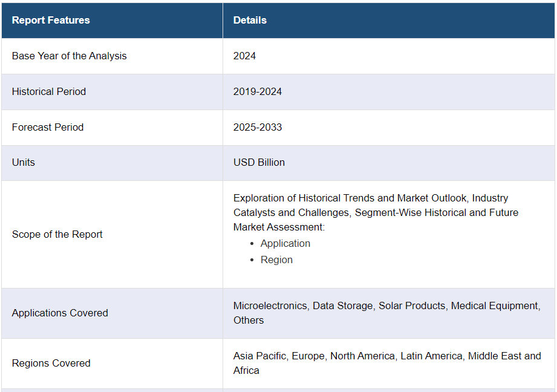Click the USD Billion value

click(259, 162)
